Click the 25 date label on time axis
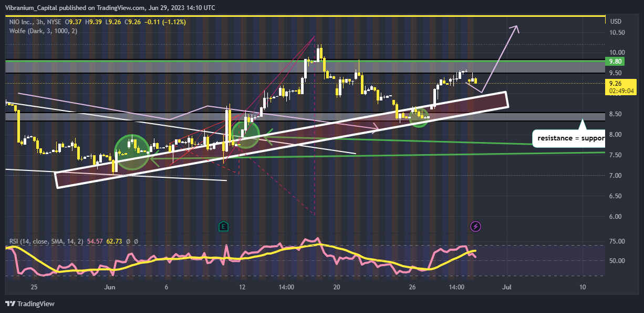644x313 pixels. 34,287
